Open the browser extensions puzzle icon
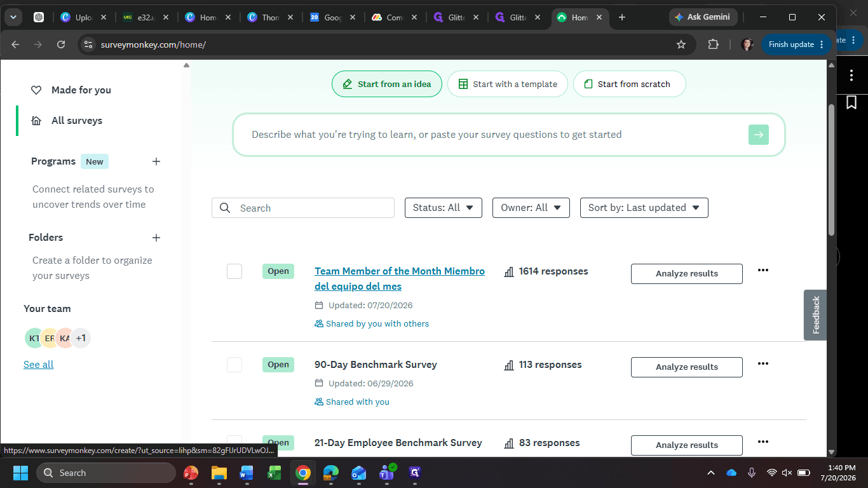Screen dimensions: 868x488 [713, 44]
